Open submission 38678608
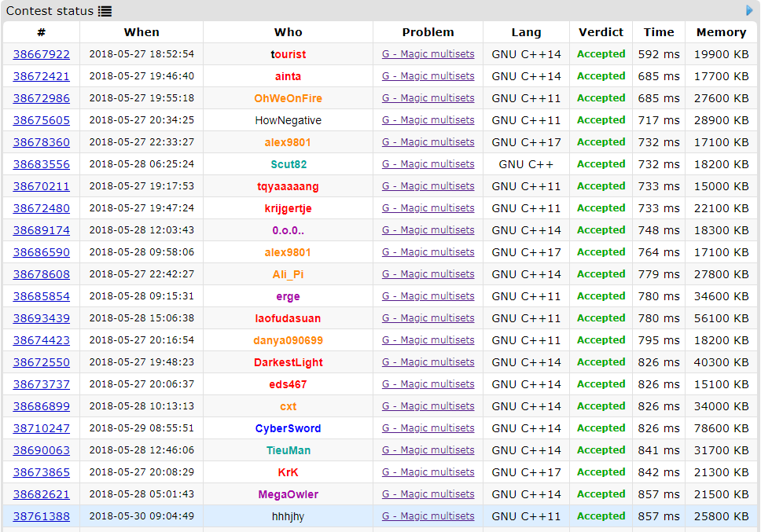The image size is (761, 532). point(41,274)
